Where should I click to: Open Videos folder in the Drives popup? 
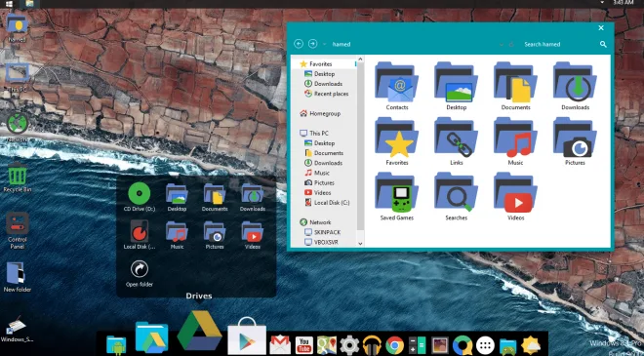click(x=252, y=234)
